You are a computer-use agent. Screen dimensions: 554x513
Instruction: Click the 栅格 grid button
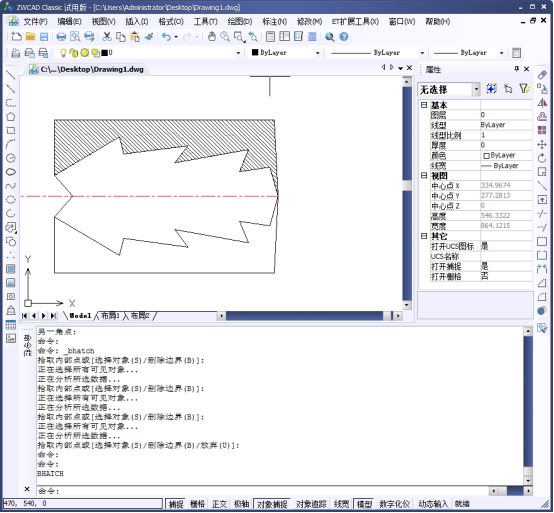pos(197,504)
